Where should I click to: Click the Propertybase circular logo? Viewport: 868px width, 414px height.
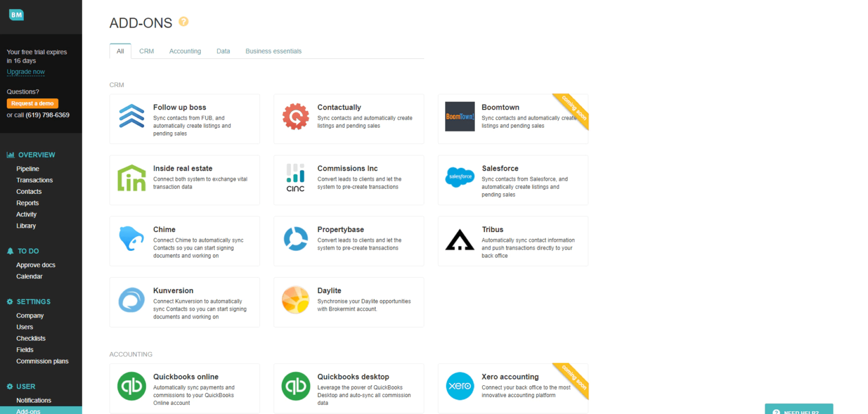[296, 238]
